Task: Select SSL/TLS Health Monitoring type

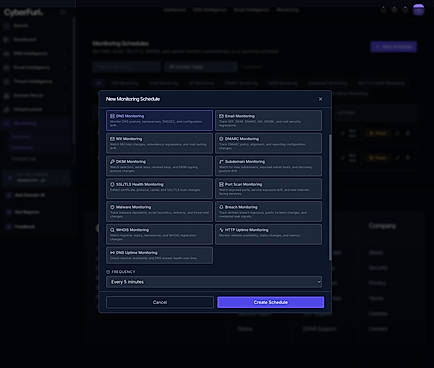Action: pyautogui.click(x=159, y=188)
